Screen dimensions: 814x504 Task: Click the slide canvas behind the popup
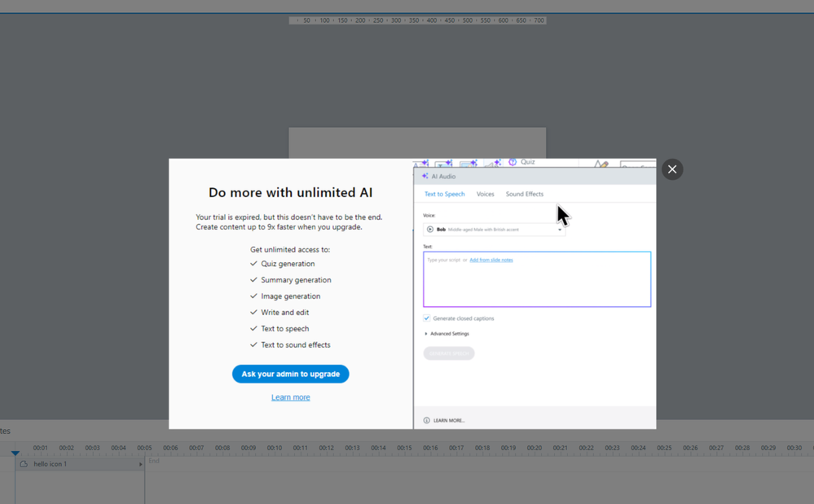coord(417,142)
